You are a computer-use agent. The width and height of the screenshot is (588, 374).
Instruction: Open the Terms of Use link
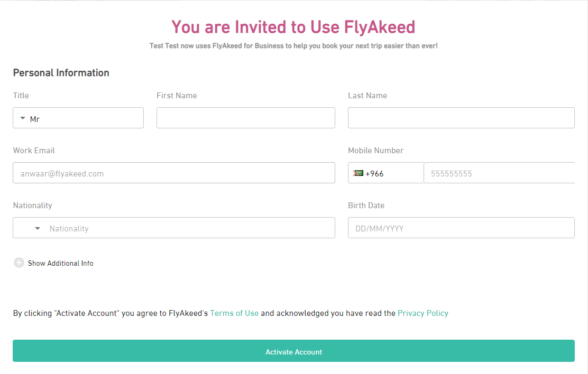click(234, 313)
